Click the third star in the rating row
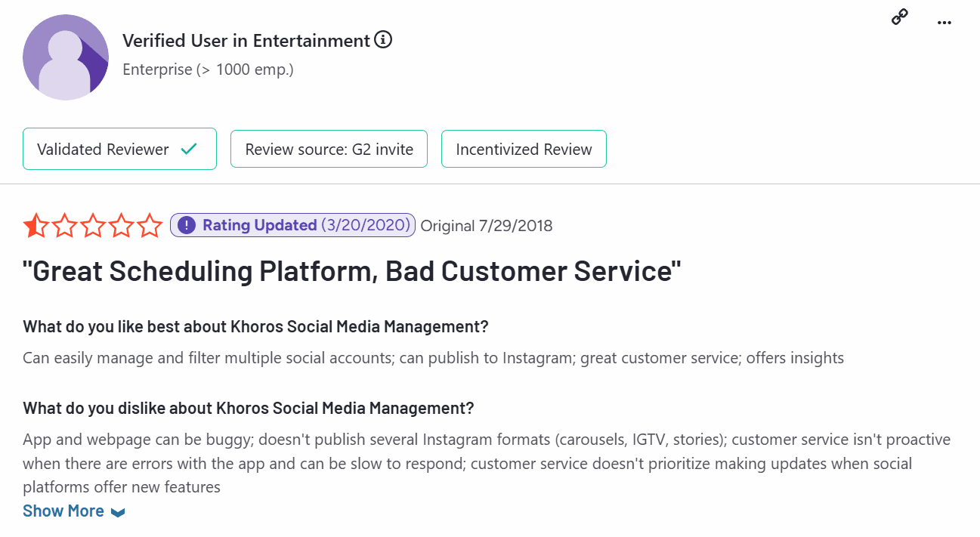Image resolution: width=980 pixels, height=537 pixels. click(x=92, y=225)
